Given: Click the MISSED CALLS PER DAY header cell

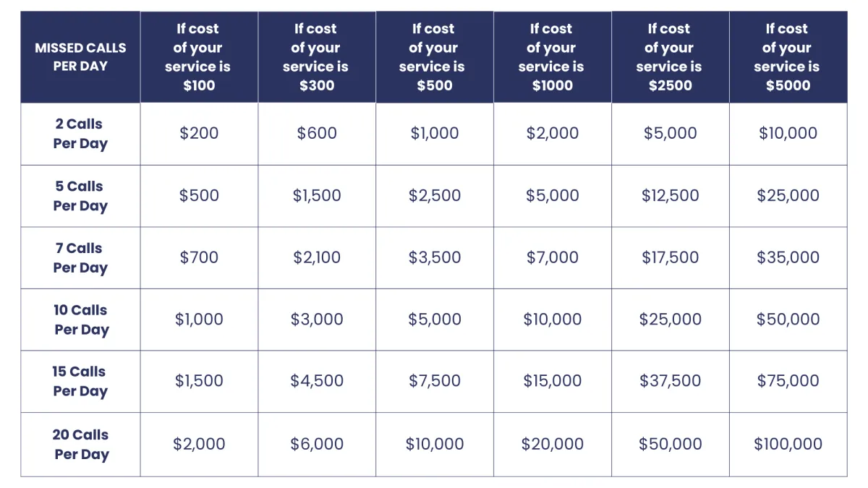Looking at the screenshot, I should 80,57.
